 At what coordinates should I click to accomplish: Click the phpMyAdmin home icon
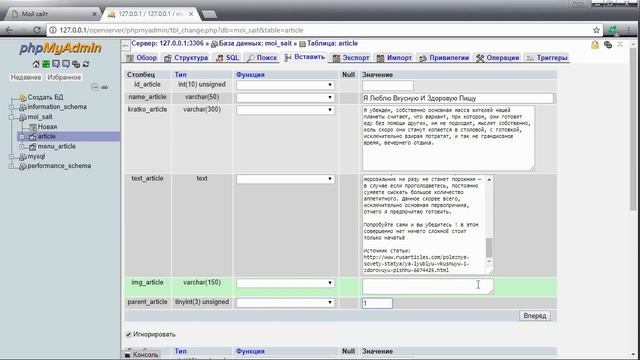[36, 64]
